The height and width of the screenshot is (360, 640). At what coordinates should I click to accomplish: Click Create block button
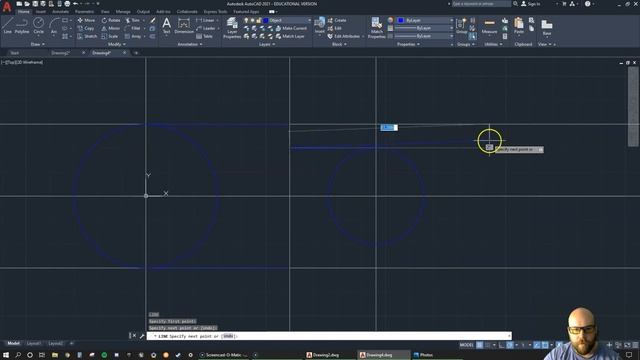click(x=337, y=20)
